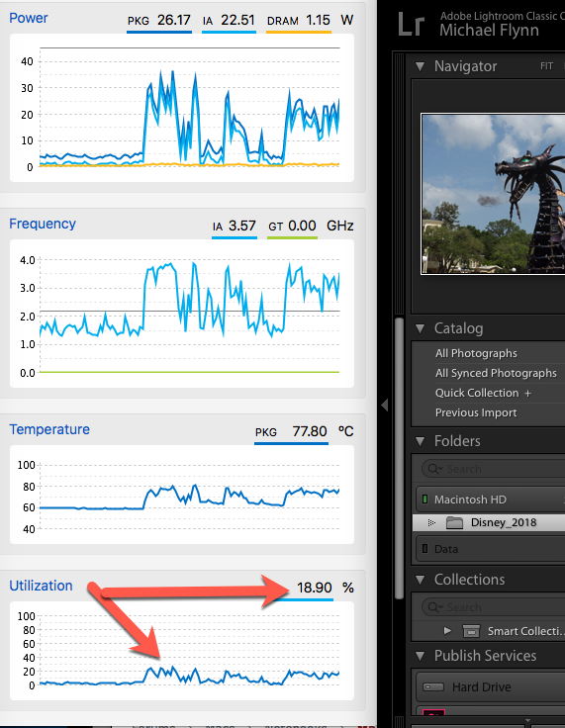Click inside the Utilization graph

[182, 651]
